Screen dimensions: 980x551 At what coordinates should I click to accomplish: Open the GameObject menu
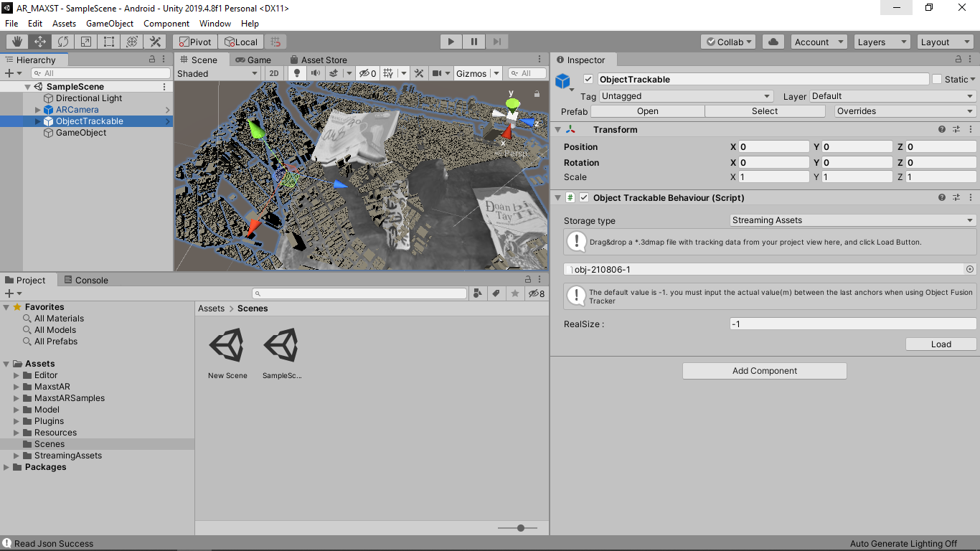click(x=110, y=24)
